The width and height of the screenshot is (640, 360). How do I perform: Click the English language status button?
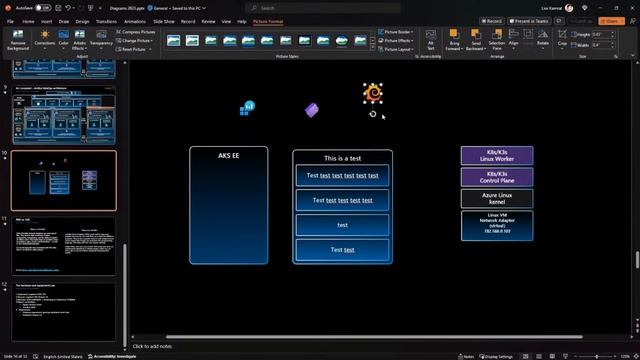point(62,356)
